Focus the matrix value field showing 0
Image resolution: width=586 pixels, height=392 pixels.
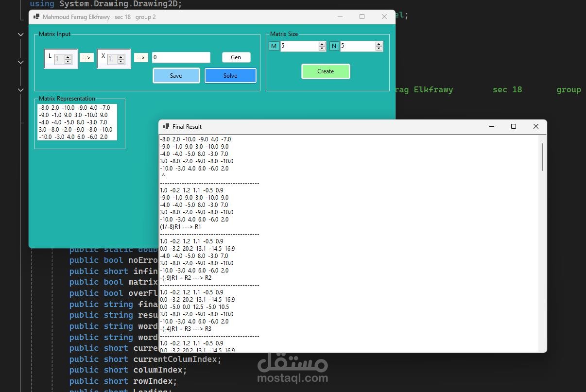[x=181, y=57]
